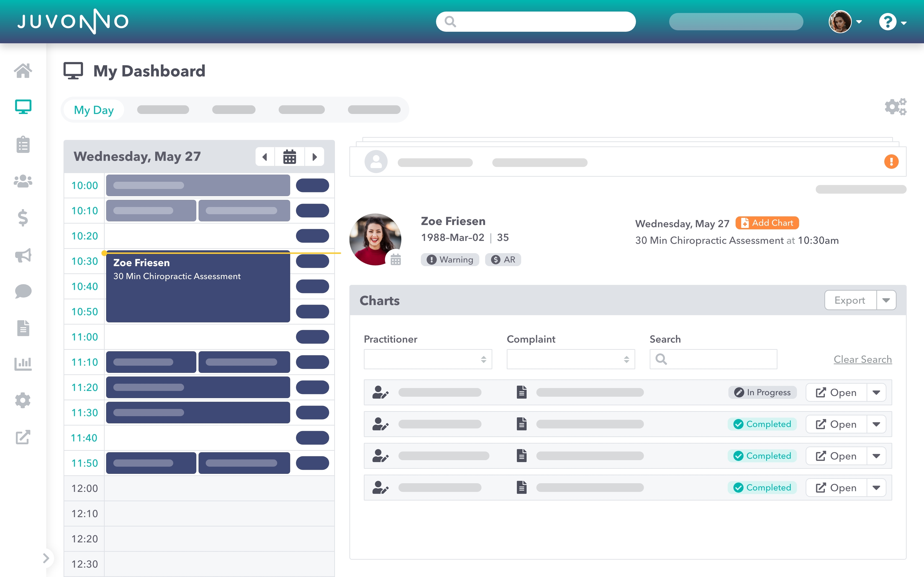Select the Marketing megaphone icon
Image resolution: width=924 pixels, height=577 pixels.
coord(23,255)
